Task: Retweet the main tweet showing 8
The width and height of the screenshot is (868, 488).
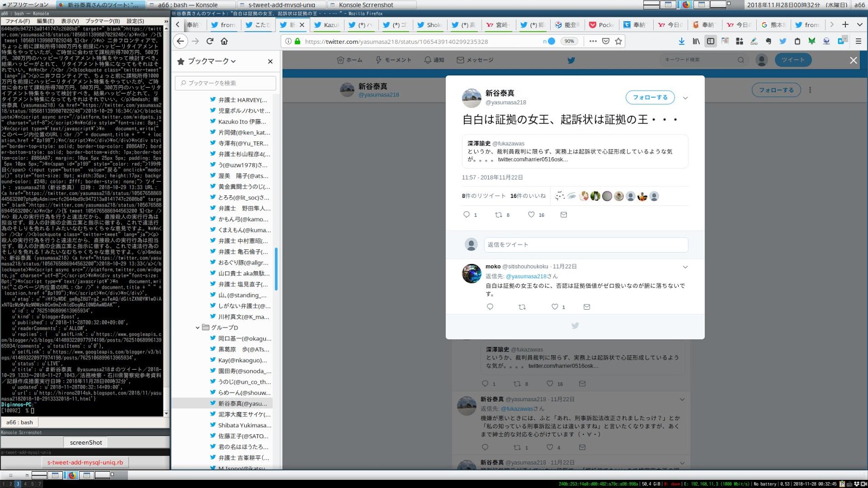Action: click(x=499, y=215)
